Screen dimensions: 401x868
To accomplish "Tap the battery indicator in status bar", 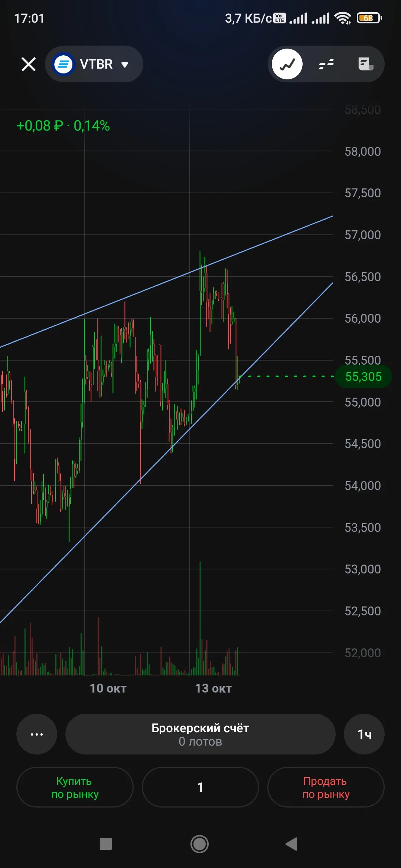I will coord(369,18).
